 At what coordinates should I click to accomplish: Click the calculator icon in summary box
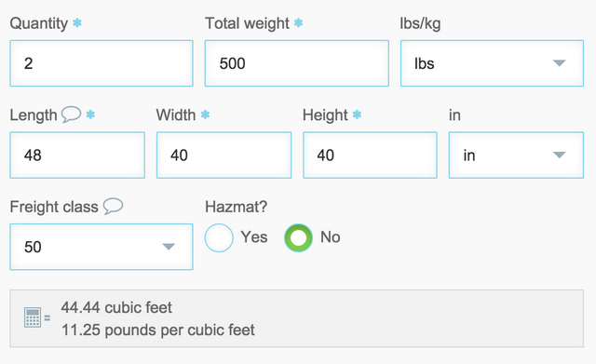[x=33, y=317]
